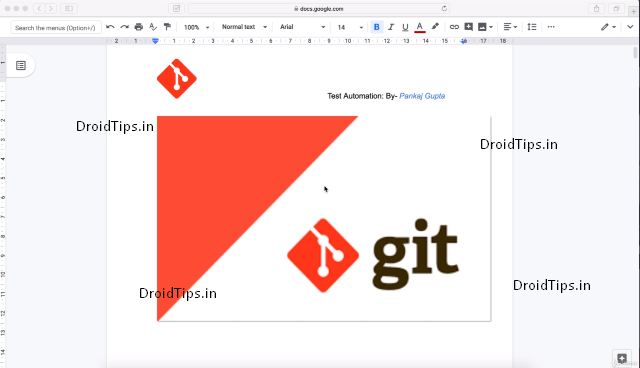Toggle the Safari sidebar
This screenshot has width=640, height=368.
click(69, 8)
